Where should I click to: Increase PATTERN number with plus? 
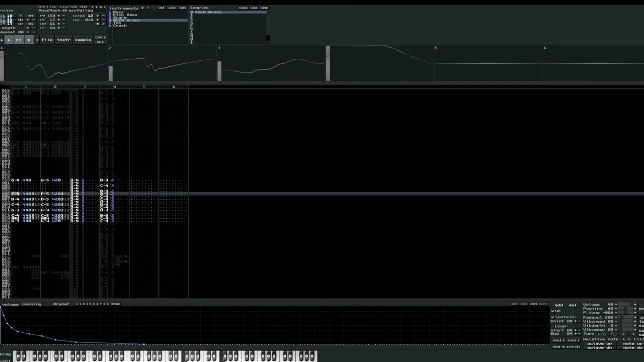(98, 16)
